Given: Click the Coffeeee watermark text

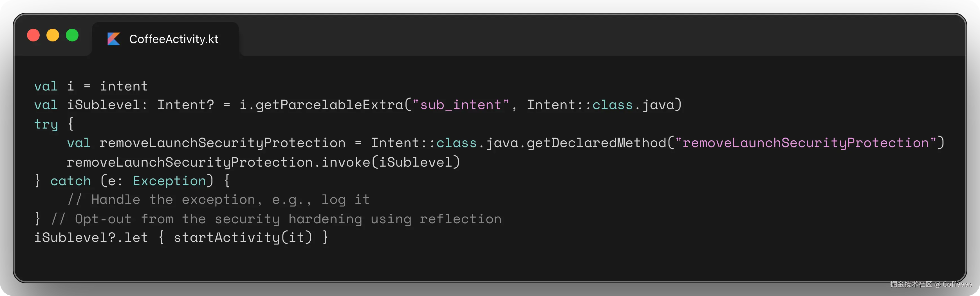Looking at the screenshot, I should pos(957,284).
